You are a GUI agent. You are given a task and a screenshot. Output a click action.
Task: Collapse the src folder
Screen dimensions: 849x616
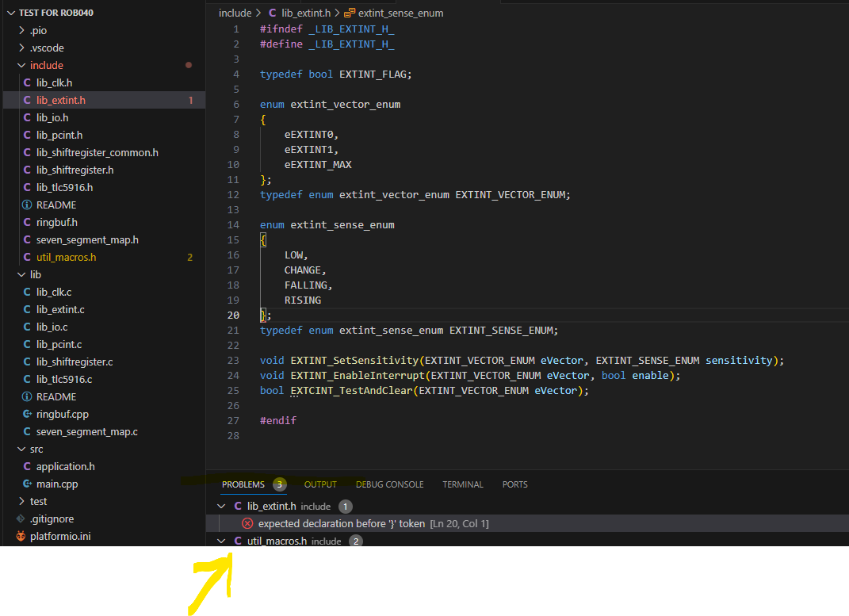21,450
